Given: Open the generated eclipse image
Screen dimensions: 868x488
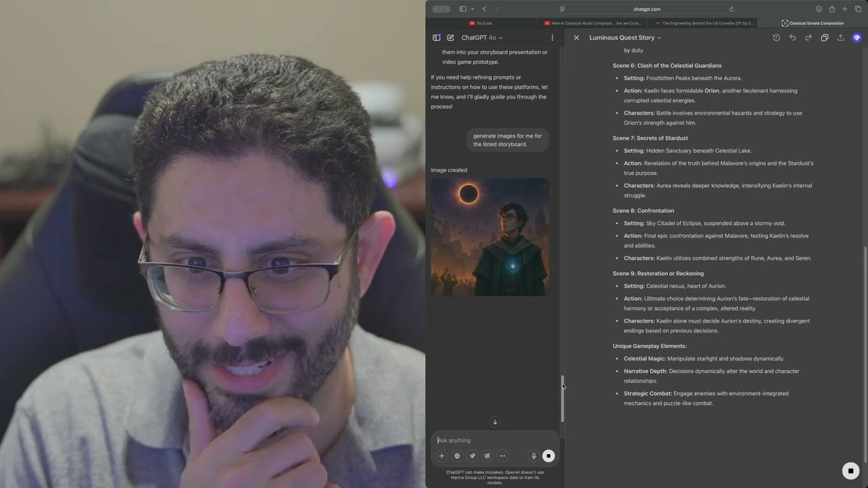Looking at the screenshot, I should pyautogui.click(x=490, y=237).
